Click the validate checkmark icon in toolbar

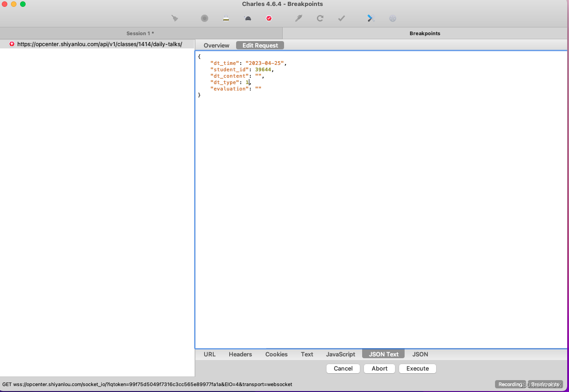click(x=342, y=18)
